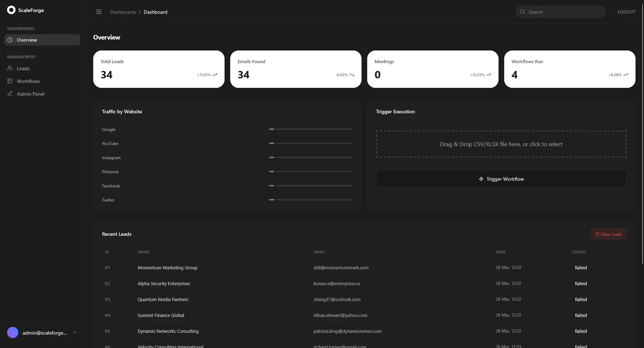The width and height of the screenshot is (644, 348).
Task: Click the Workflows layout icon in the sidebar
Action: 10,81
